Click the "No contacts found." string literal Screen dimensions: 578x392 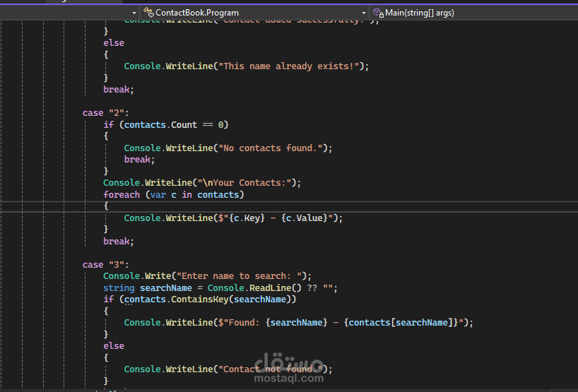pos(271,148)
